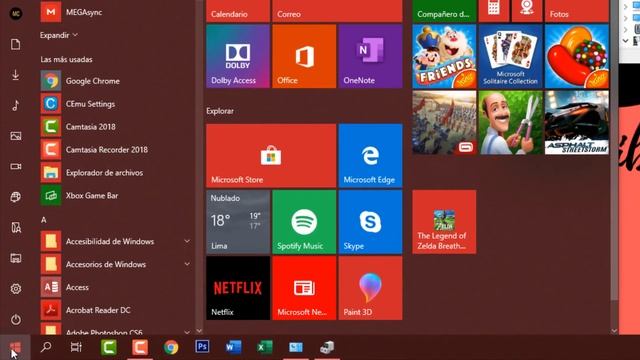Viewport: 640px width, 360px height.
Task: Open the Correo tile
Action: click(337, 11)
